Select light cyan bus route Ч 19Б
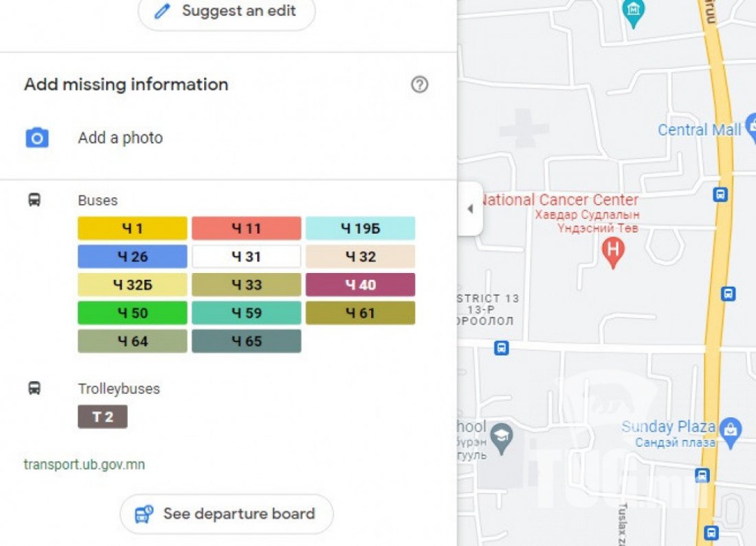The width and height of the screenshot is (756, 546). 360,228
